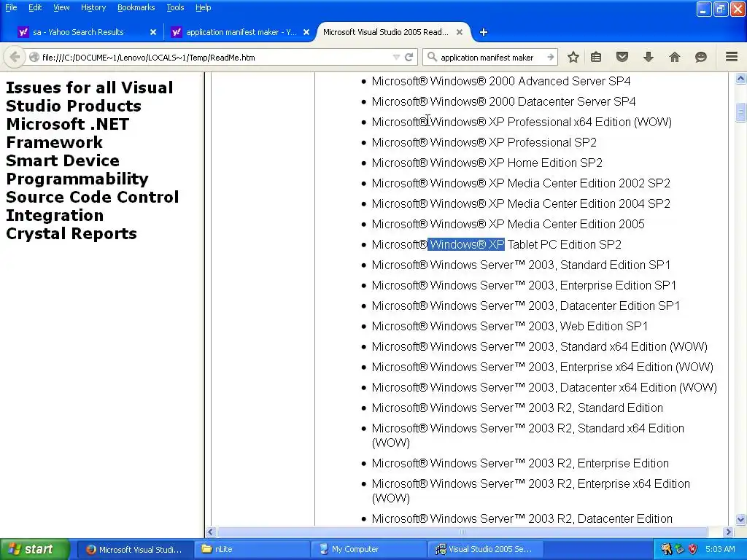Open the File menu

pyautogui.click(x=11, y=7)
